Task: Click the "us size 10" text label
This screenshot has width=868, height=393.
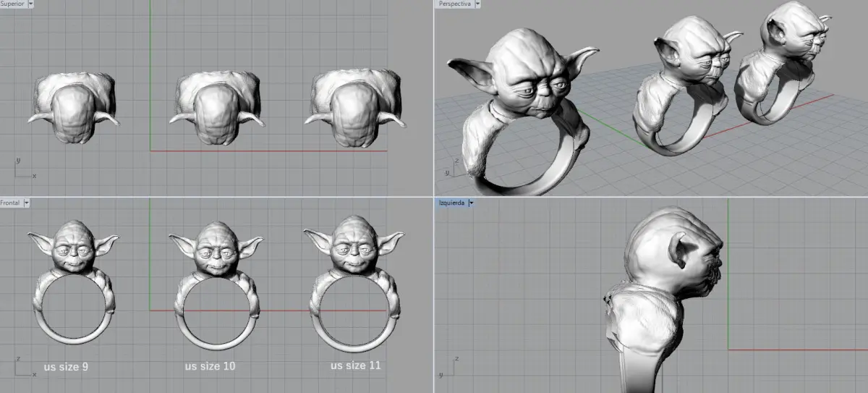Action: [210, 366]
